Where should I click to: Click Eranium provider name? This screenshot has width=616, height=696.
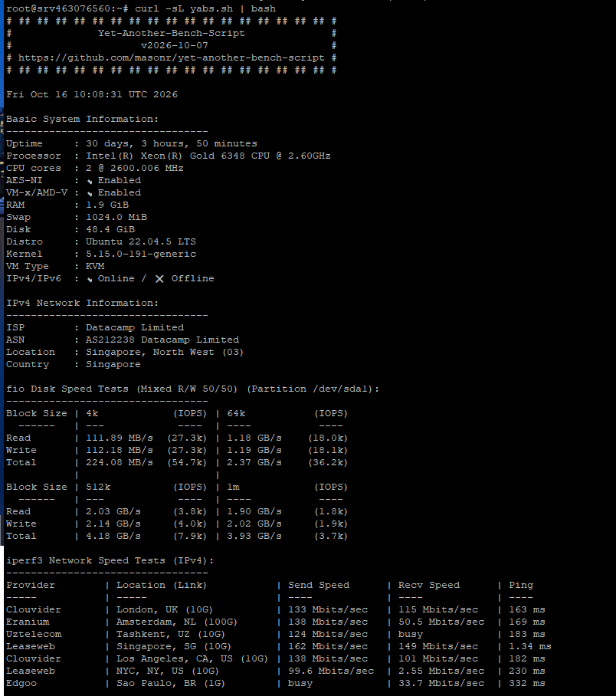pos(28,622)
